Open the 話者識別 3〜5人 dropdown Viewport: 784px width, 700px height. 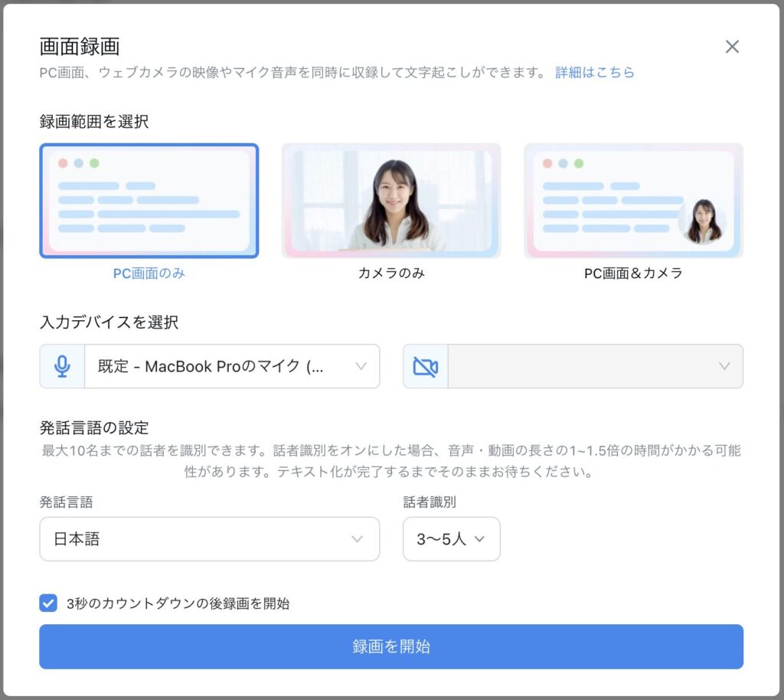(x=452, y=539)
